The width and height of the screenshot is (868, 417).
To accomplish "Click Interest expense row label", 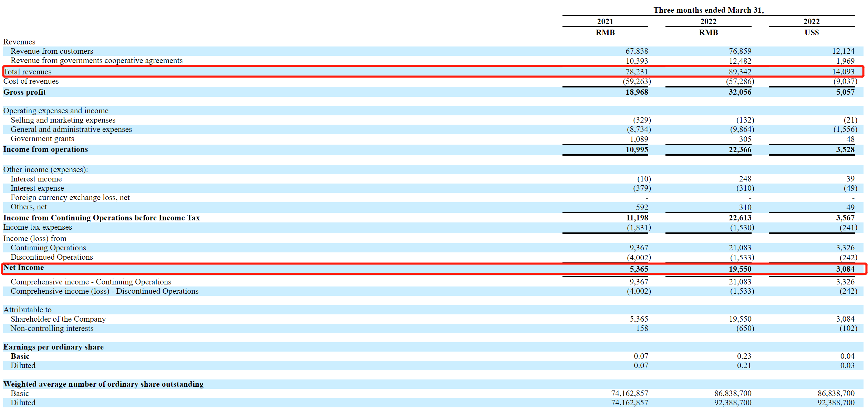I will [x=37, y=188].
